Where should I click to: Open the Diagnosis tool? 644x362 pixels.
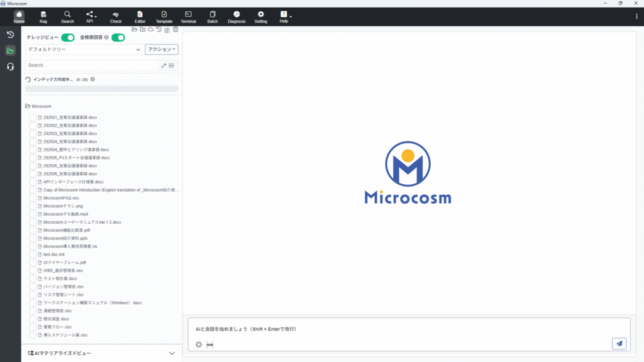tap(236, 17)
